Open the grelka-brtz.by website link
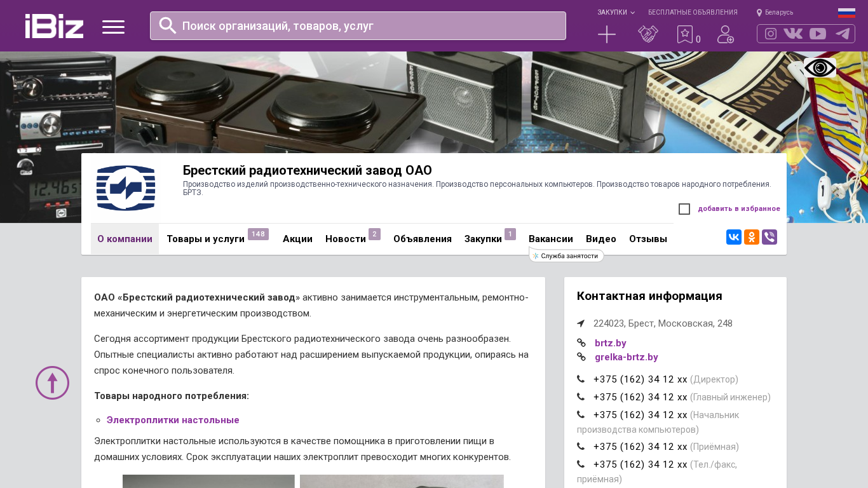The height and width of the screenshot is (488, 868). (627, 357)
